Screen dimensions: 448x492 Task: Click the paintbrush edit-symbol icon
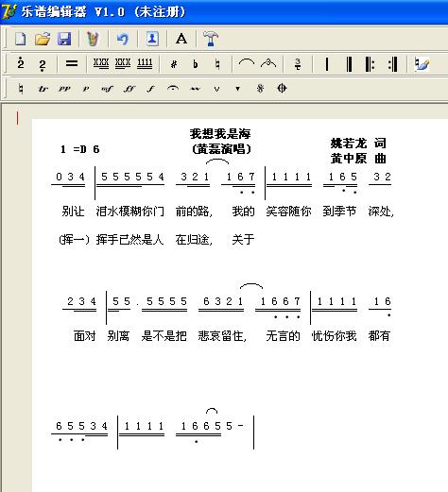click(x=422, y=64)
